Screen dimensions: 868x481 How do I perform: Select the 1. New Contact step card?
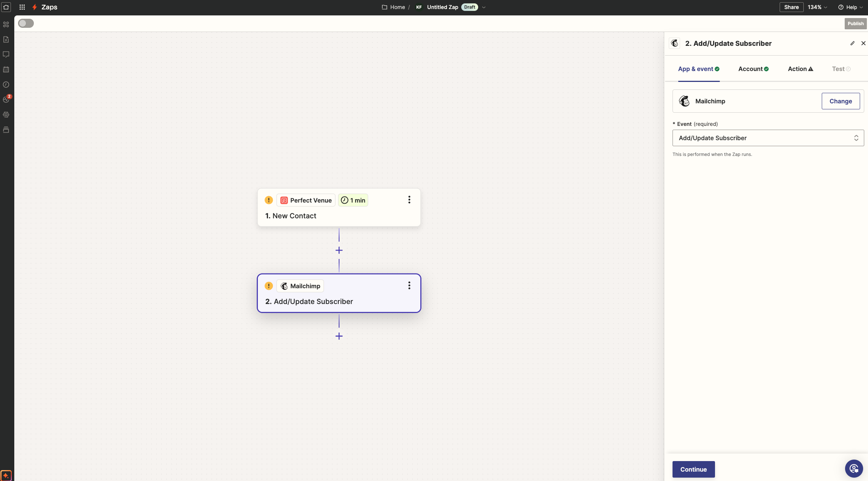tap(339, 207)
